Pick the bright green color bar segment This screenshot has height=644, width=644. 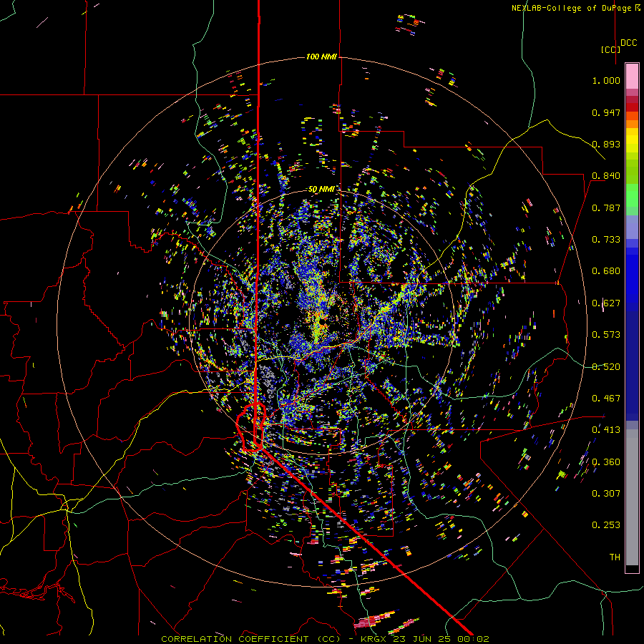tap(632, 195)
